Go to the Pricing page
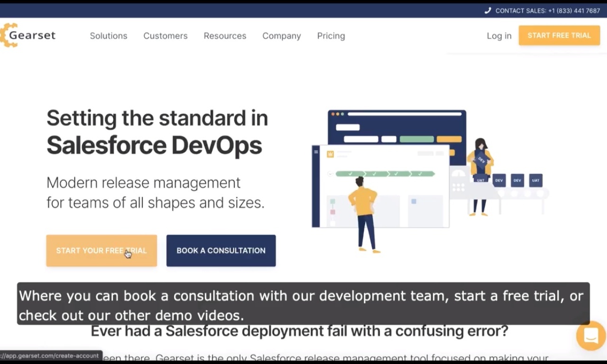Viewport: 607px width, 364px height. (x=331, y=36)
